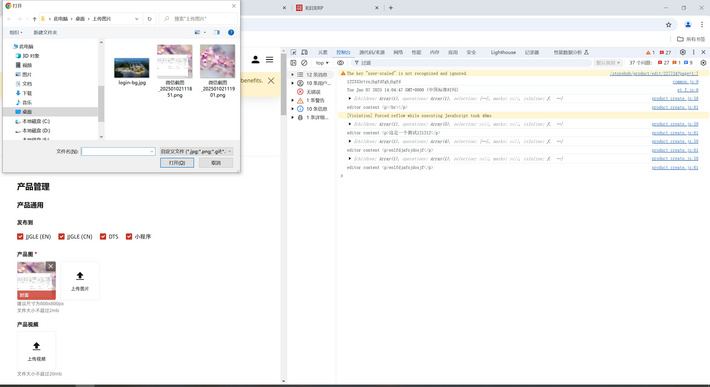Toggle console sidebar panel icon

(x=293, y=63)
